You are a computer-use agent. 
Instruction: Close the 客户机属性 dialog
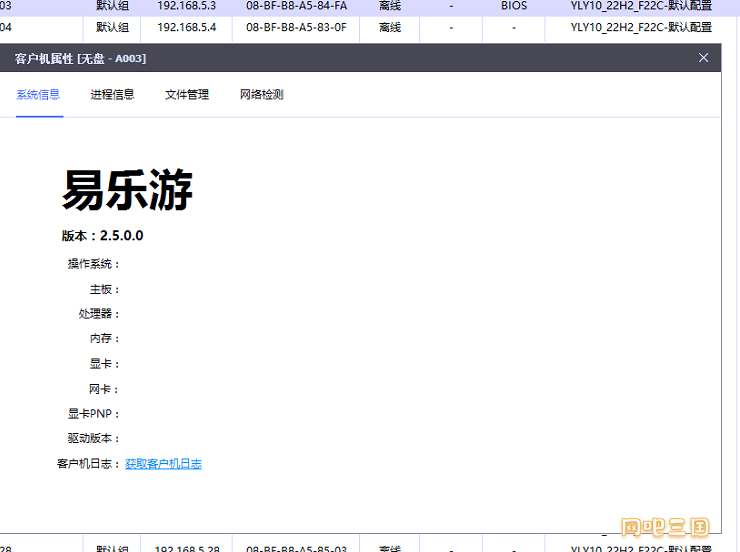[703, 58]
